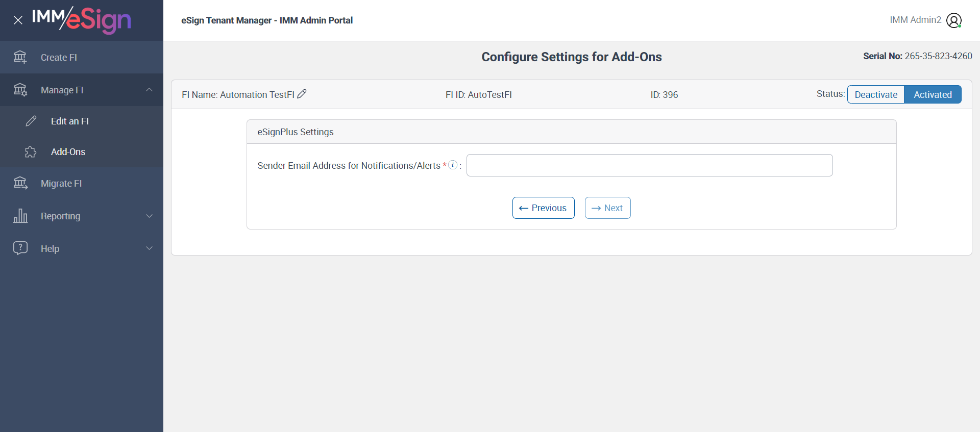The height and width of the screenshot is (432, 980).
Task: Focus the Sender Email Address input field
Action: pyautogui.click(x=649, y=165)
